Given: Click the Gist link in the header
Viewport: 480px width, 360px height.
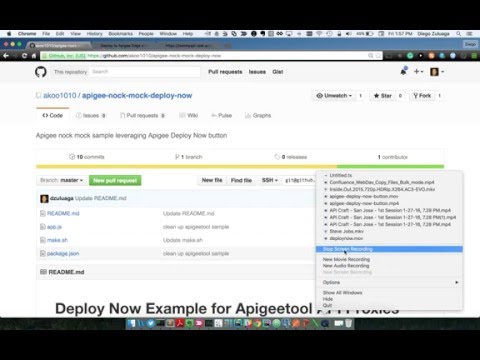Looking at the screenshot, I should 278,72.
